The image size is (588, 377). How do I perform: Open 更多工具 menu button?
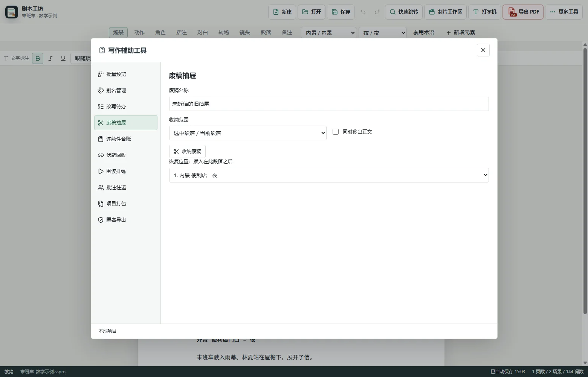tap(564, 12)
